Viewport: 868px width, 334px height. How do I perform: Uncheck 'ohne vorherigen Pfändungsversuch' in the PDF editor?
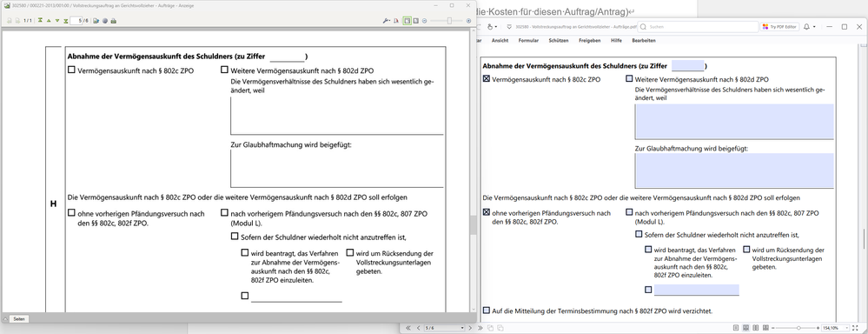point(487,212)
